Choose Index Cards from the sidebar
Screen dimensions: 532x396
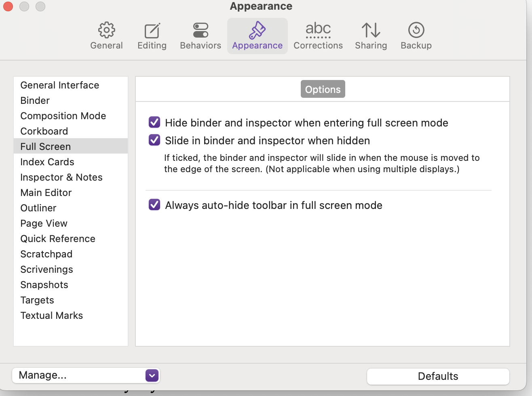47,162
